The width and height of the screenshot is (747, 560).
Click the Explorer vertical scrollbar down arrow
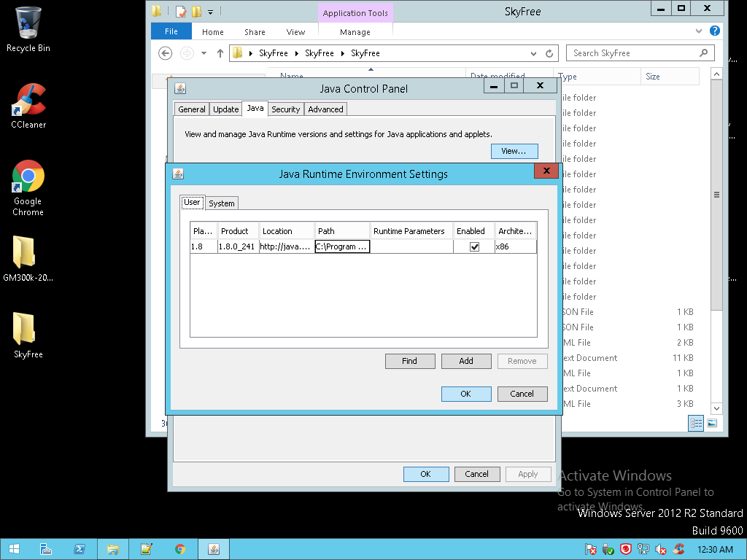pos(716,408)
